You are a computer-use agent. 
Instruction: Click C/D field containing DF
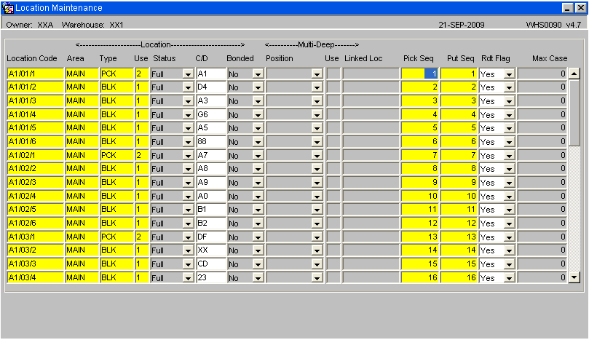coord(211,237)
